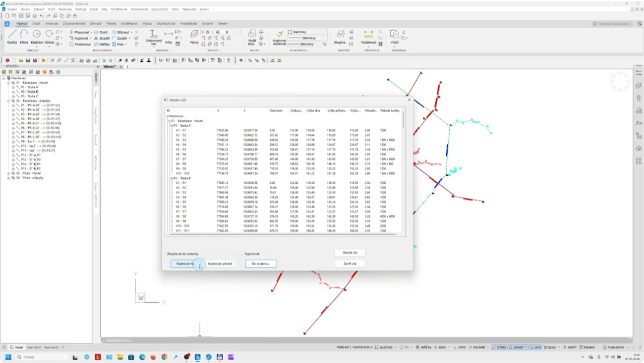The height and width of the screenshot is (363, 644).
Task: Click the Kopírovat vše button
Action: [185, 264]
